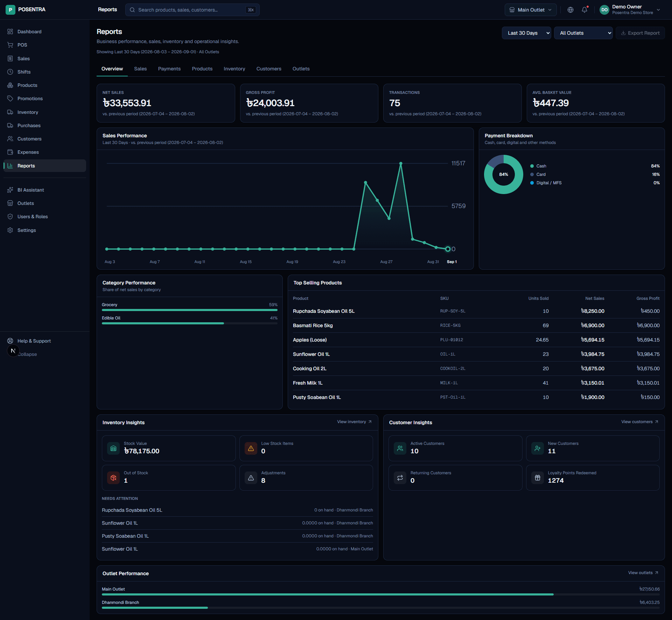Click Pusty Soabean Oil 1L attention row
Viewport: 672px width, 620px height.
237,536
